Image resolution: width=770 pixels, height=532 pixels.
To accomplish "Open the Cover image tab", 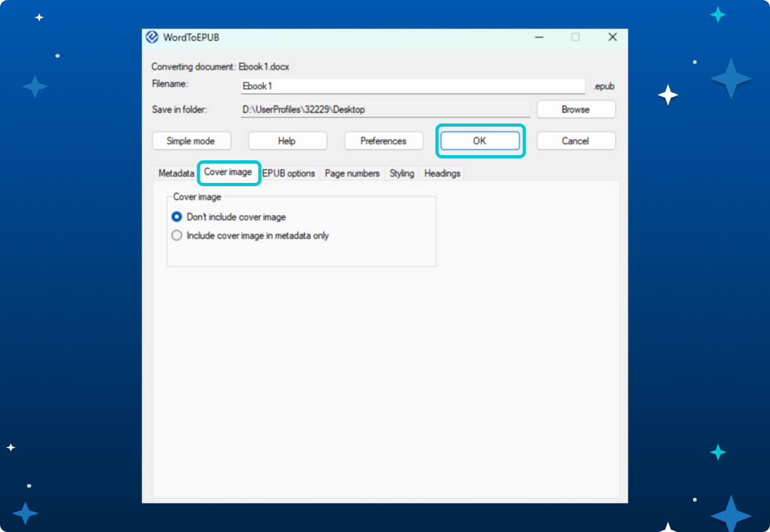I will (228, 173).
